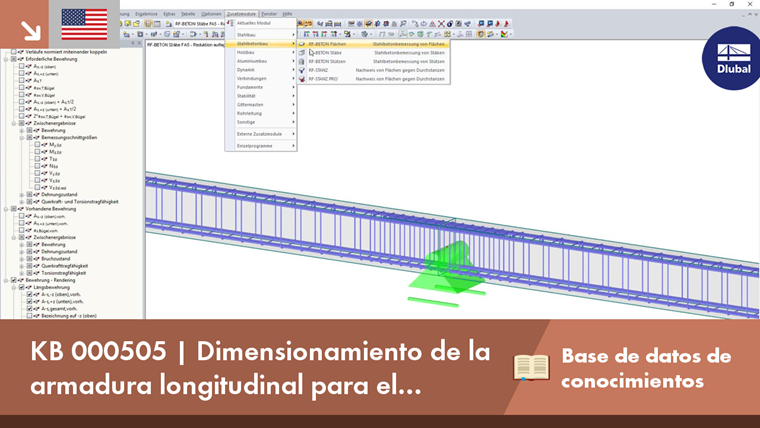
Task: Expand the Holzbau submenu
Action: [261, 52]
